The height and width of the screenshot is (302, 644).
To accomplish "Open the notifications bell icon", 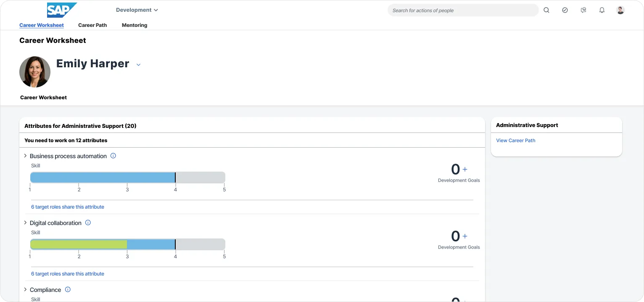I will [602, 10].
